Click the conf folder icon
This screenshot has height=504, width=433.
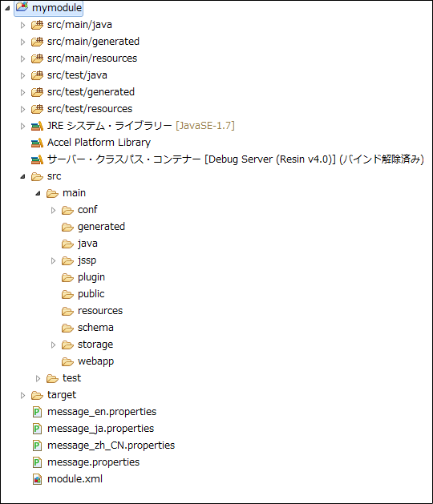67,210
